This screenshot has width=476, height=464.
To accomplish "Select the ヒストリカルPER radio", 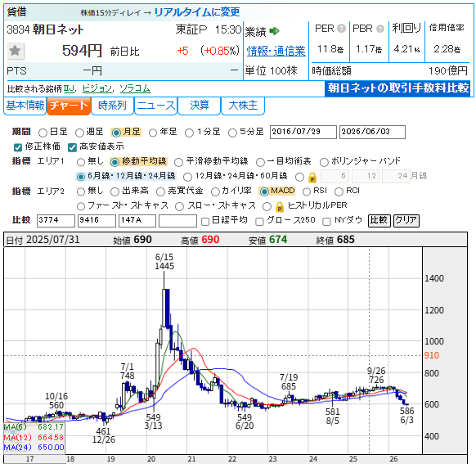I will click(x=267, y=206).
